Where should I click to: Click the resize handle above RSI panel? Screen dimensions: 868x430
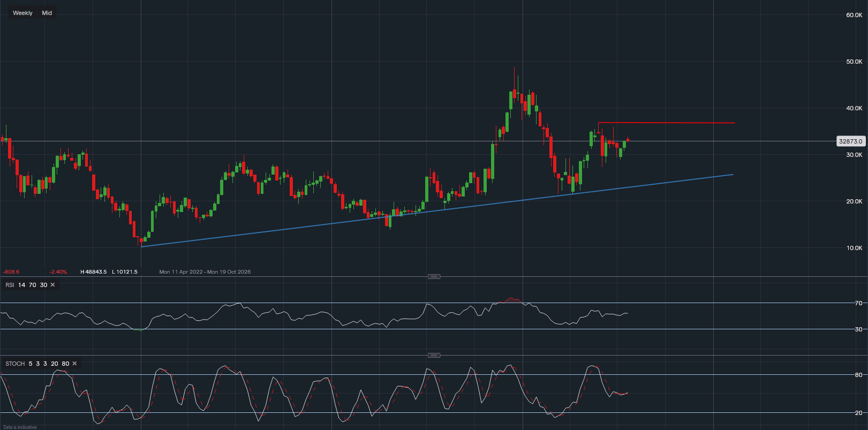pos(434,277)
